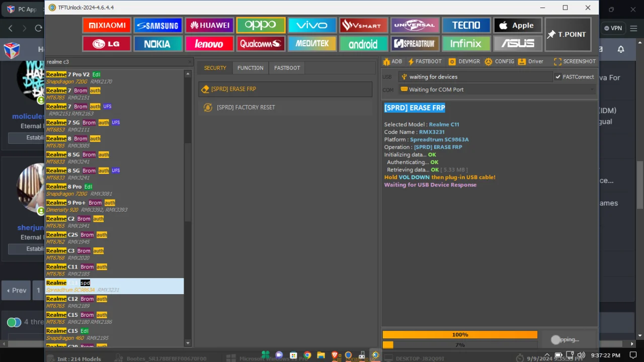The height and width of the screenshot is (362, 644).
Task: Select Realme 7 5G Brom auth UFS
Action: [x=115, y=126]
